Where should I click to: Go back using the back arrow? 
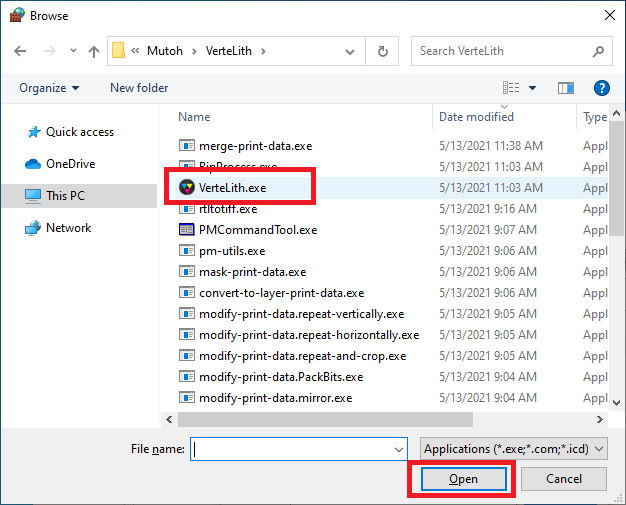[20, 51]
